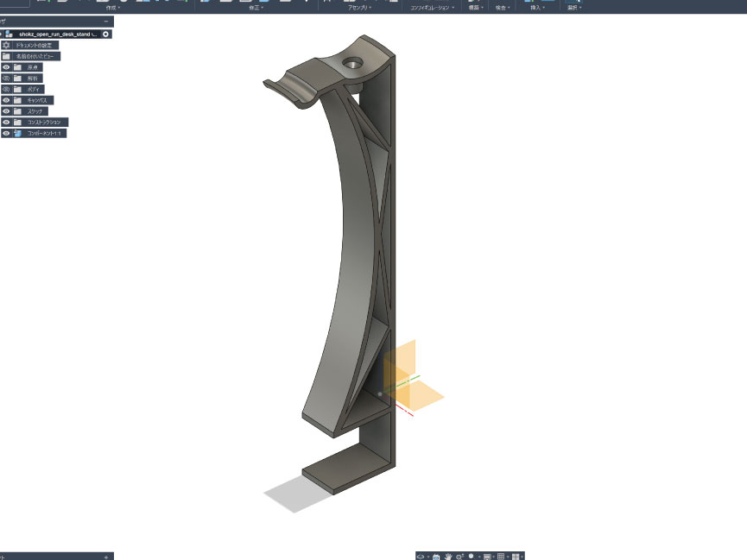Open the アセンブリ menu
The image size is (747, 560).
[358, 8]
